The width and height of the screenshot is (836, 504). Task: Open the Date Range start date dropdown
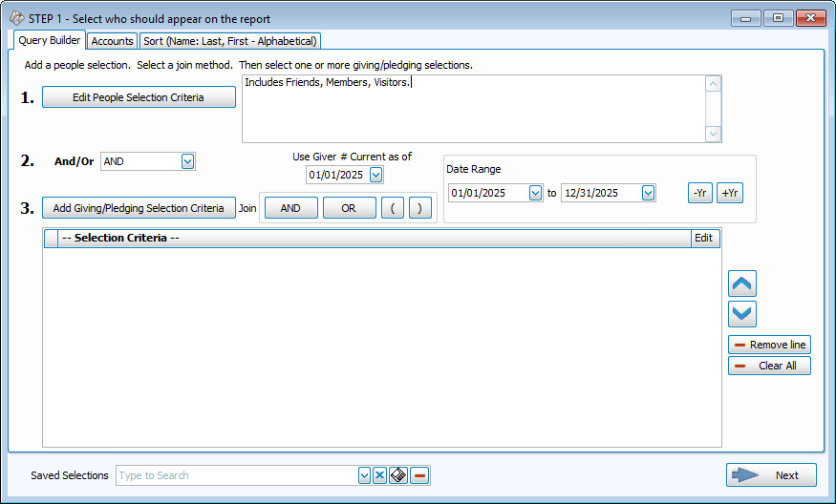click(x=535, y=193)
